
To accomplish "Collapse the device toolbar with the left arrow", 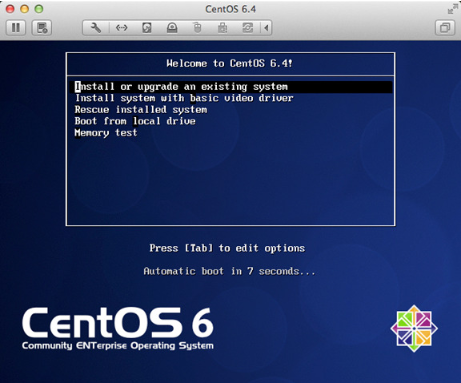I will 266,28.
